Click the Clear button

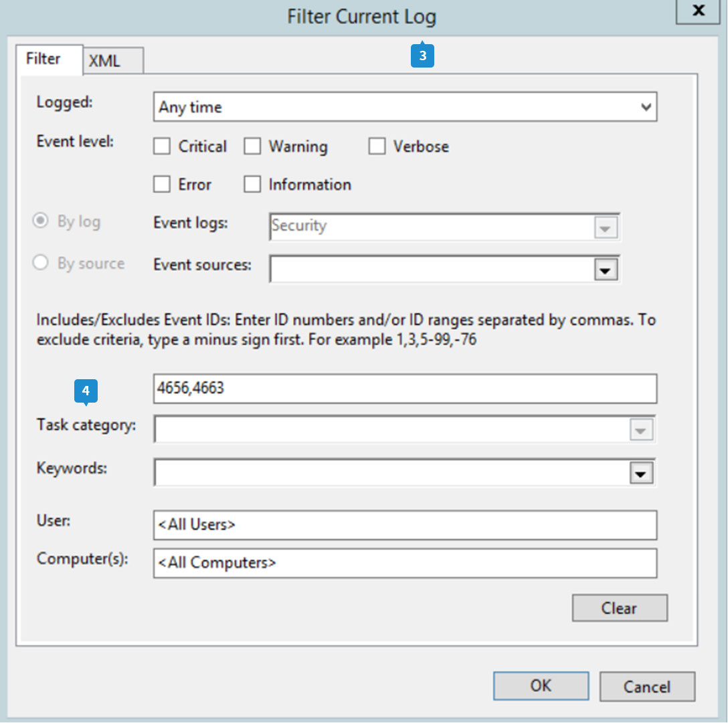[x=620, y=608]
